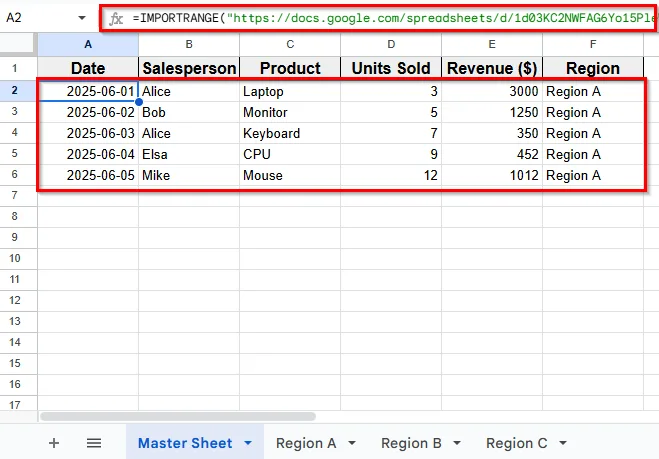Select the revenue cell 1250
The width and height of the screenshot is (659, 459).
click(492, 112)
